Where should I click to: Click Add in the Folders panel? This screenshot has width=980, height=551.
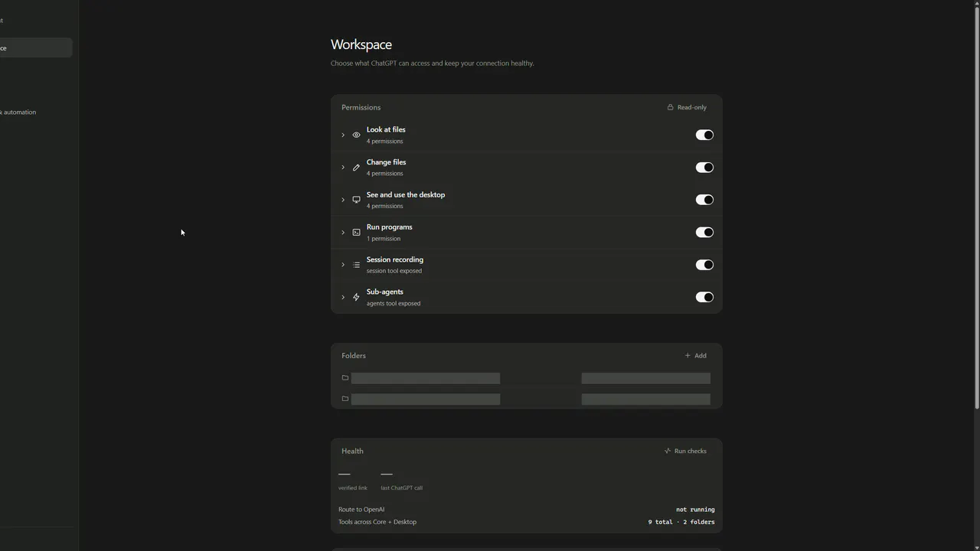tap(695, 356)
